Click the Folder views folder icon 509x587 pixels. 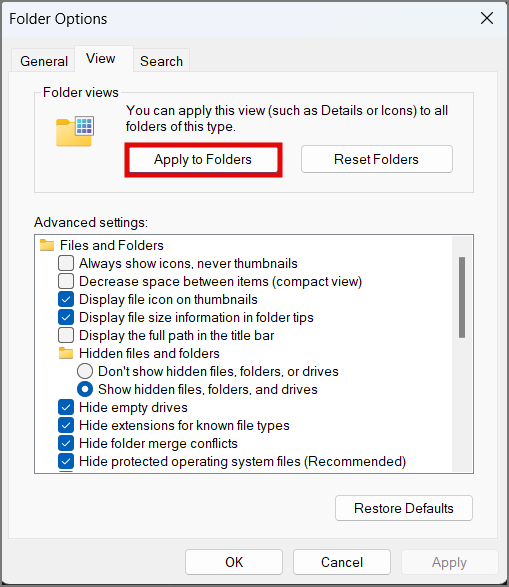[75, 131]
